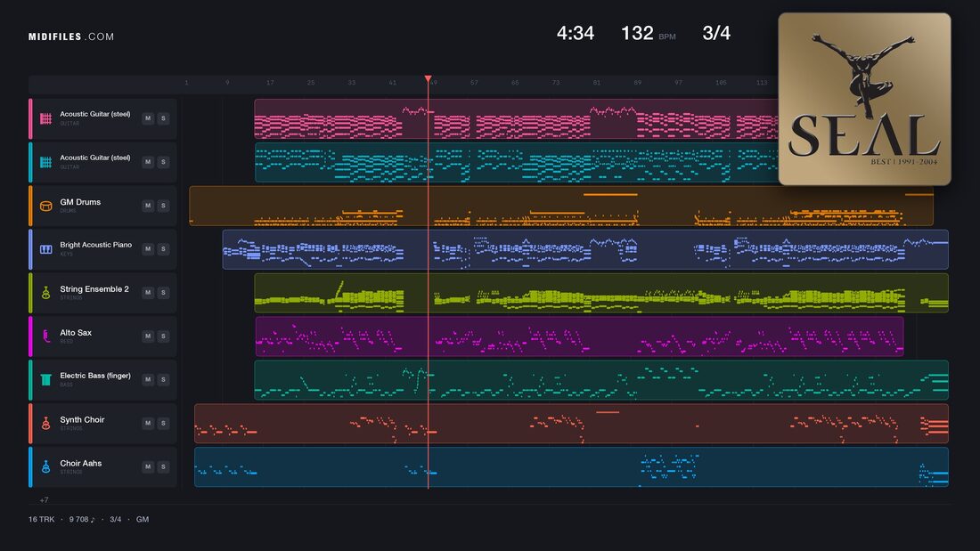Viewport: 980px width, 551px height.
Task: Select the Electric Bass (finger) track name
Action: (x=95, y=376)
